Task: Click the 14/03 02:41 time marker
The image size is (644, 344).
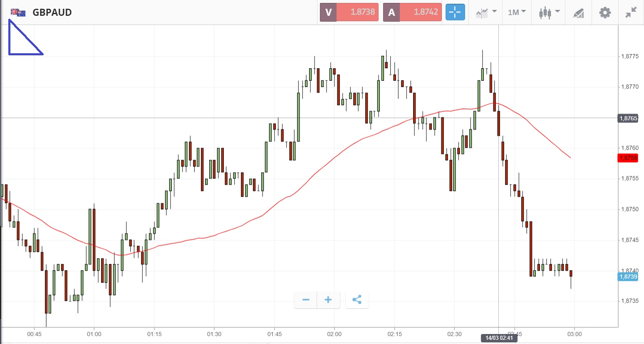Action: point(499,338)
